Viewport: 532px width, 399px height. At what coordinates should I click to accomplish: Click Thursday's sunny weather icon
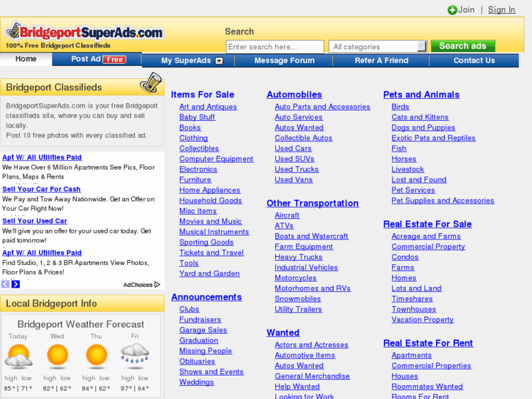(x=97, y=355)
